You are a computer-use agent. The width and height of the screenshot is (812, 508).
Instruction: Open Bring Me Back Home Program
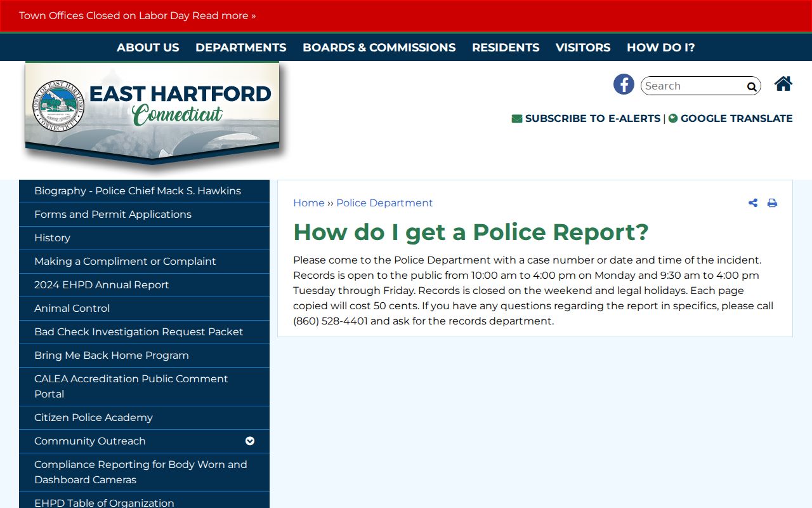point(144,356)
